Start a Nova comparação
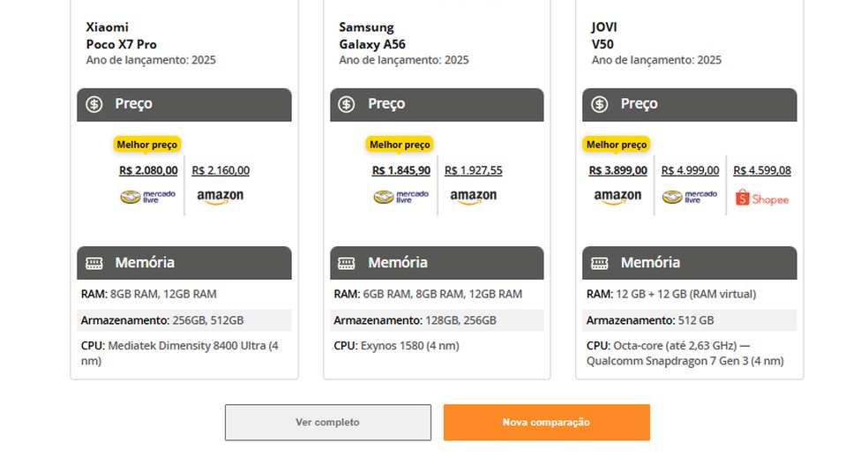The image size is (868, 458). pyautogui.click(x=546, y=423)
